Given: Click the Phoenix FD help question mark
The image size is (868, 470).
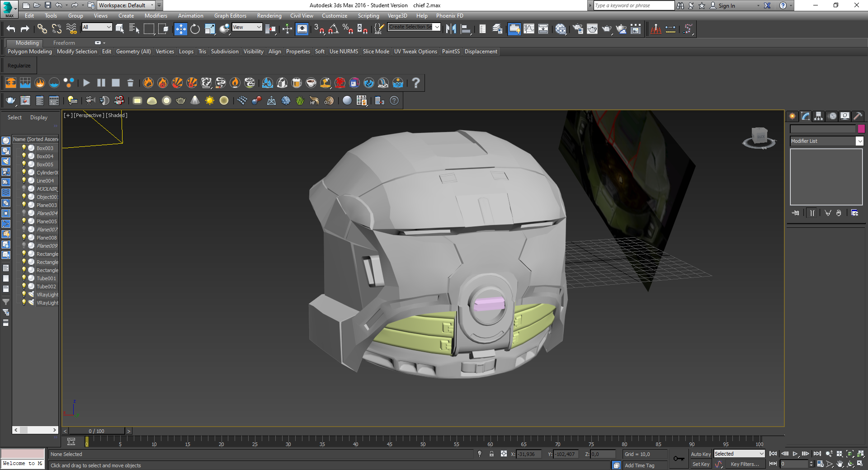Looking at the screenshot, I should [x=416, y=83].
